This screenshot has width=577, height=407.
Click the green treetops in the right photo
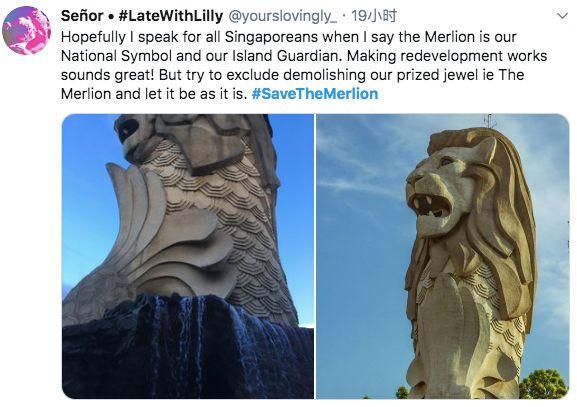[x=543, y=385]
